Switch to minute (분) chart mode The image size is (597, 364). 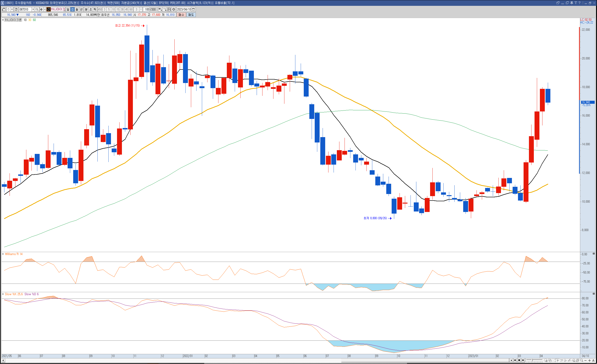click(x=86, y=10)
